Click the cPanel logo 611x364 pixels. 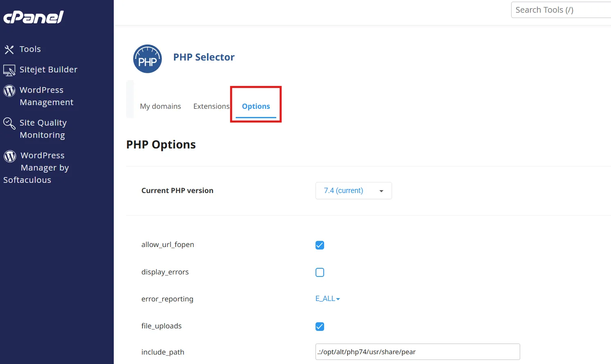tap(34, 17)
